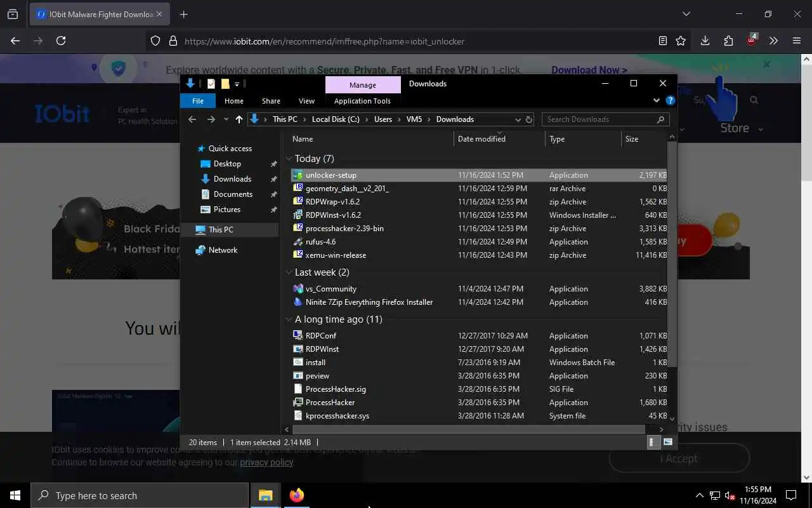
Task: Open Firefox reader view icon
Action: pos(662,41)
